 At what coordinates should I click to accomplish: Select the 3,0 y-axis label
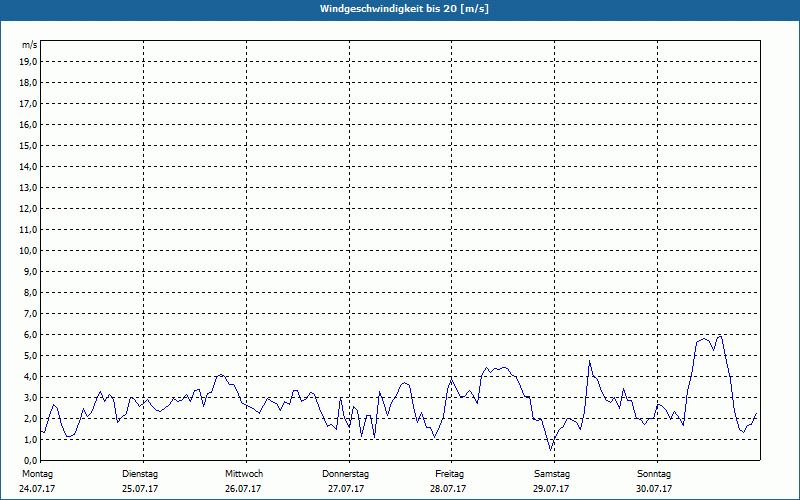pos(30,397)
